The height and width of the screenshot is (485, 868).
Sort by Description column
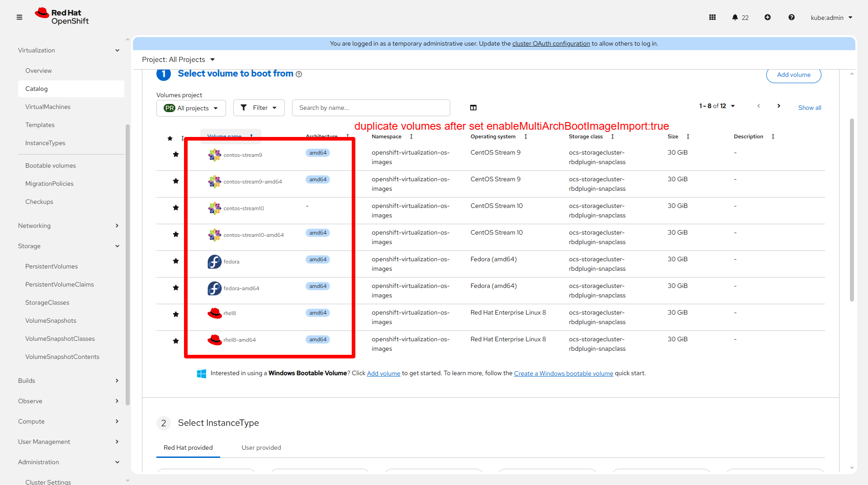click(x=773, y=137)
